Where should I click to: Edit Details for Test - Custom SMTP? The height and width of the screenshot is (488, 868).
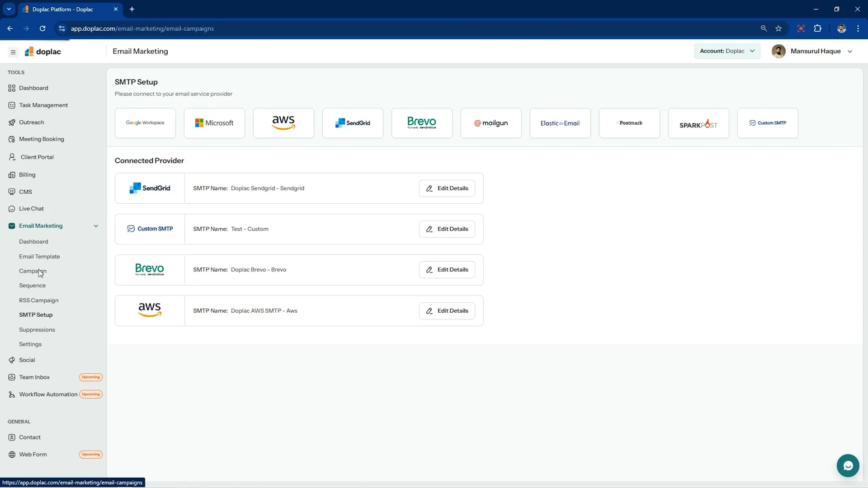click(x=447, y=229)
